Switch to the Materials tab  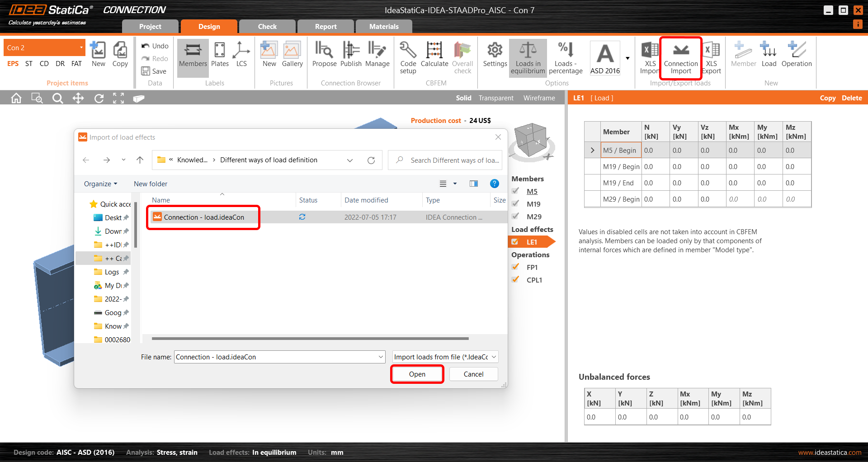(x=384, y=27)
